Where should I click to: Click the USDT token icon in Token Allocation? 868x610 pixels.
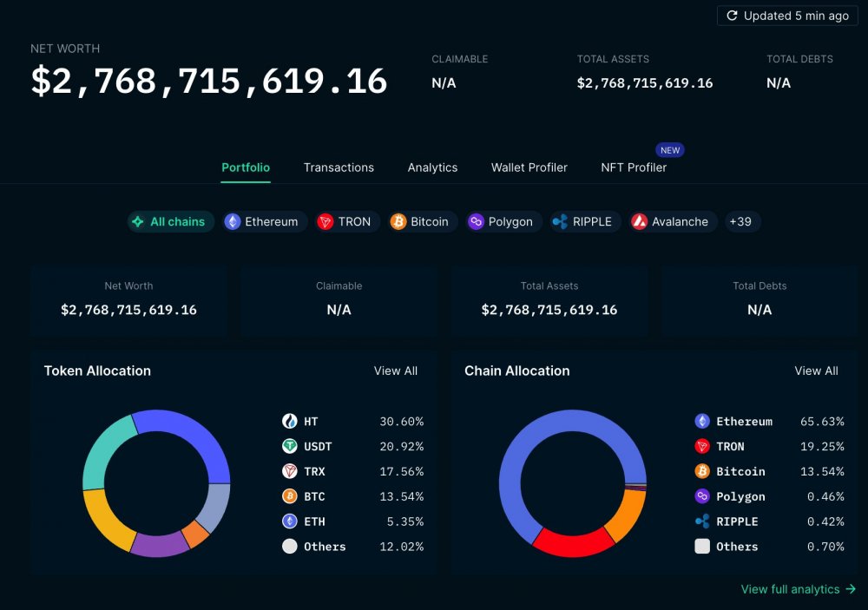(x=290, y=446)
